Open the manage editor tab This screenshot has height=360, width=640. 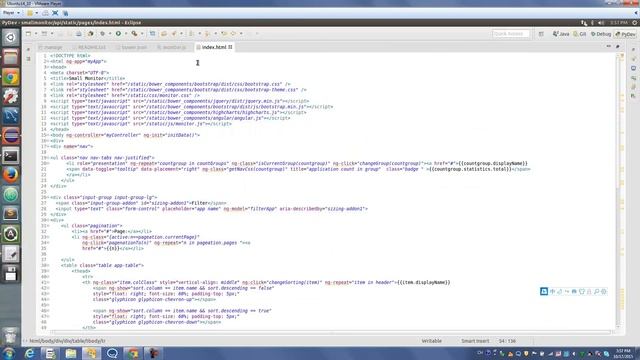51,47
